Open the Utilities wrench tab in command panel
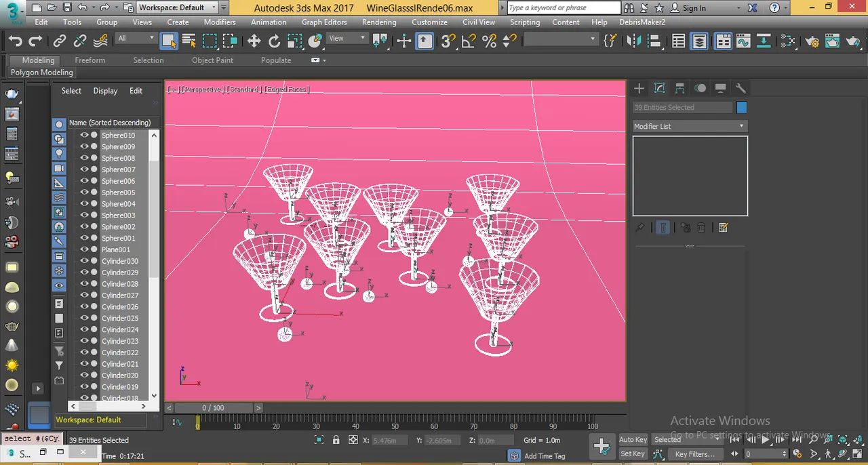This screenshot has width=868, height=465. tap(741, 88)
